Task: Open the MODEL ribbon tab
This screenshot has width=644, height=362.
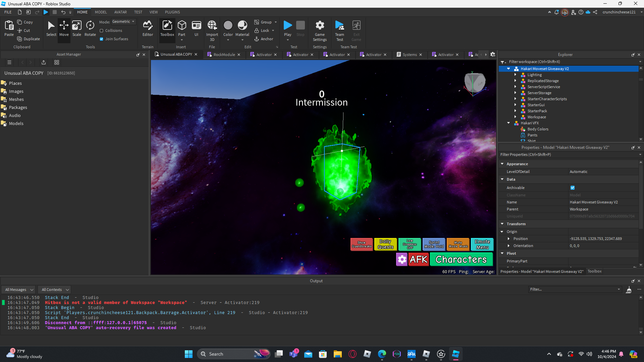Action: 101,12
